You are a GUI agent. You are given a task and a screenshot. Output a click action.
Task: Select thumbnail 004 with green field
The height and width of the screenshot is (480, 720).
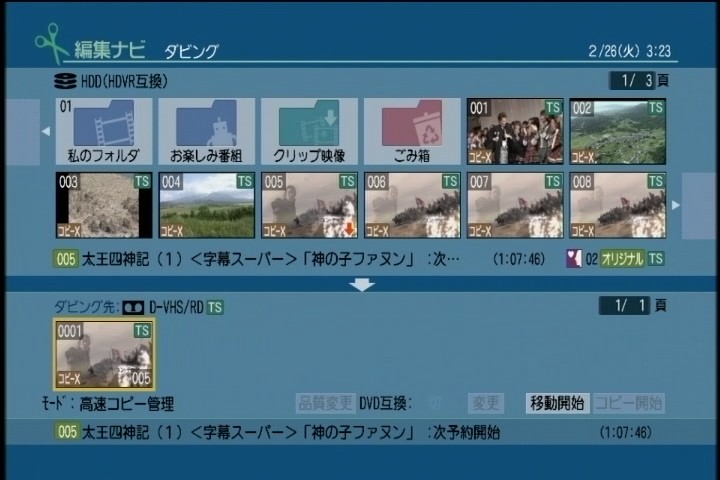point(207,205)
